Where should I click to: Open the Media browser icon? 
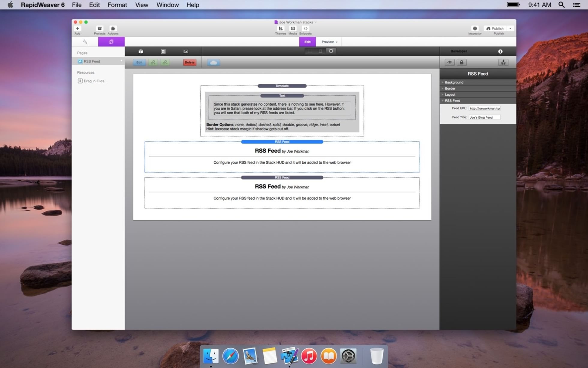(x=293, y=29)
